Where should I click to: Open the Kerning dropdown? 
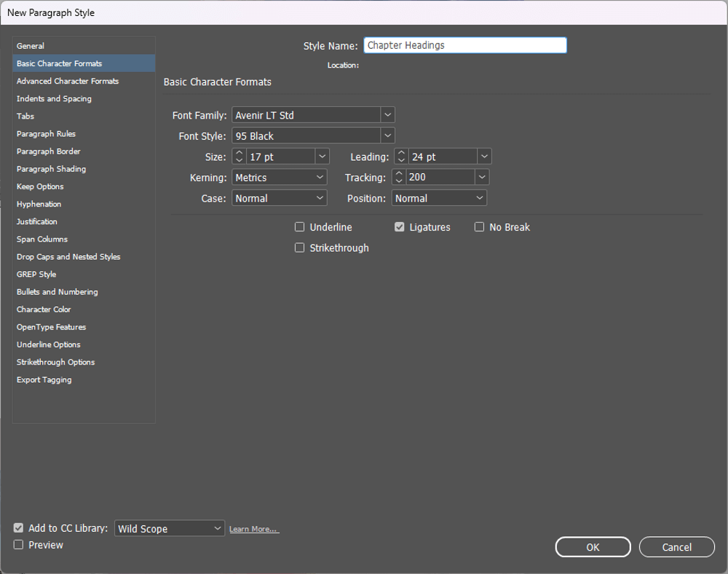[x=280, y=178]
